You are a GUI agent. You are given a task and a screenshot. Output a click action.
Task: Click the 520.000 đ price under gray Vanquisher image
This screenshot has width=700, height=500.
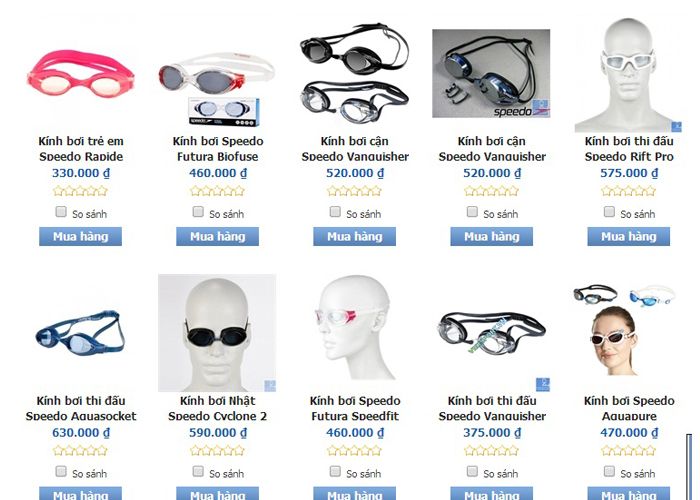point(492,173)
